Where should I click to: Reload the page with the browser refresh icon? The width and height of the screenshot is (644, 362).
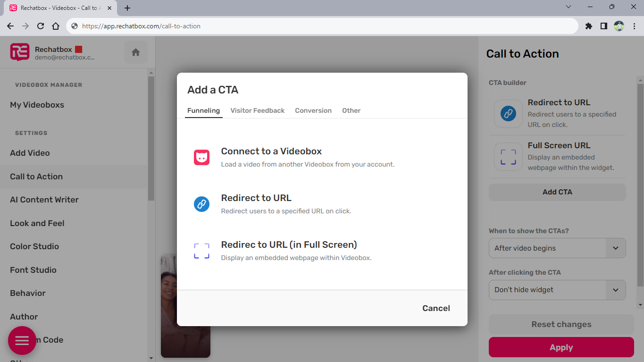(41, 26)
